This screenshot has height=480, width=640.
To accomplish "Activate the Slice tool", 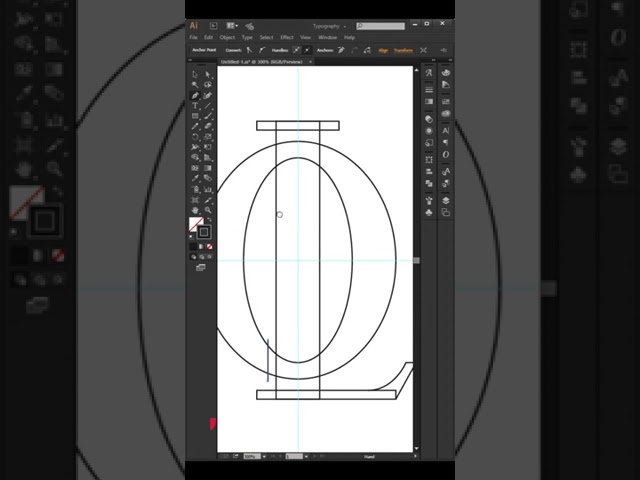I will point(208,200).
